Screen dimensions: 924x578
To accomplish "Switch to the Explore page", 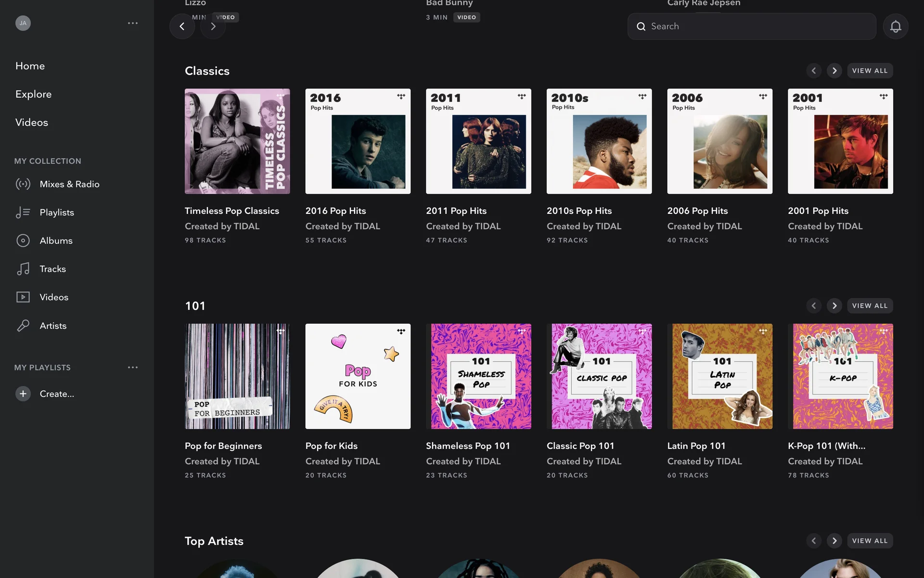I will (33, 94).
